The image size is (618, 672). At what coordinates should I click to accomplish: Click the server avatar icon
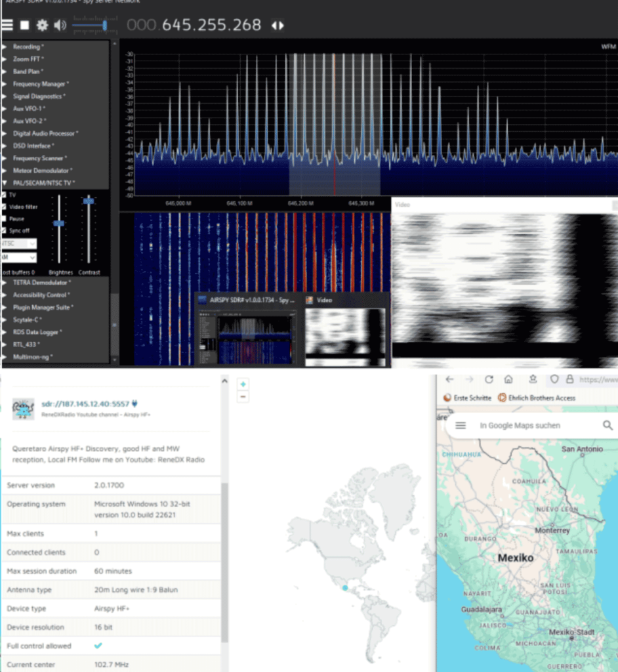pos(23,409)
